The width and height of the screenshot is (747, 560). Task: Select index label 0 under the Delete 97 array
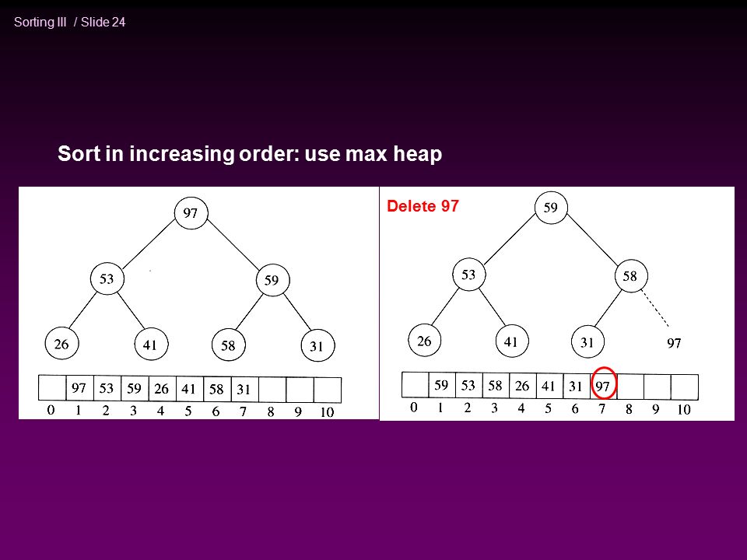coord(414,407)
